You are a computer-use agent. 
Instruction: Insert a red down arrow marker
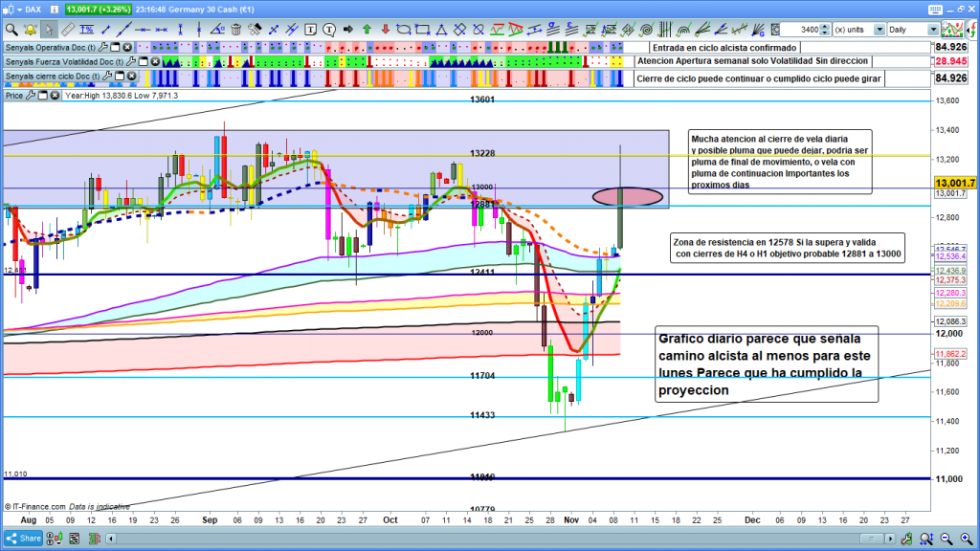pos(386,29)
